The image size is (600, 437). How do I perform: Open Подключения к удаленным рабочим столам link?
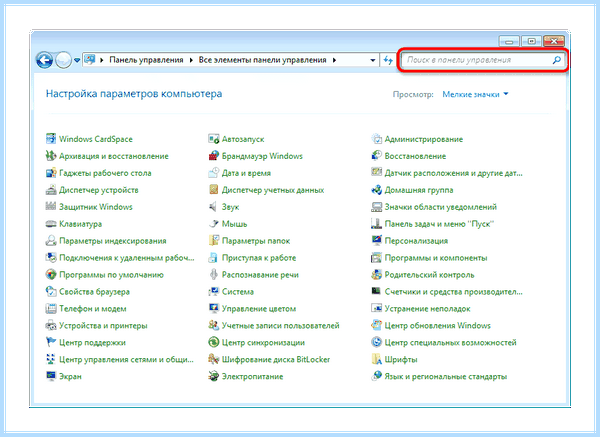pyautogui.click(x=127, y=258)
